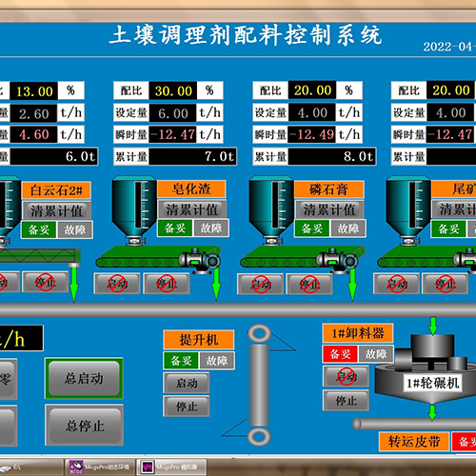This screenshot has width=476, height=476.
Task: Click 故障 indicator of 磷石膏
Action: 348,228
